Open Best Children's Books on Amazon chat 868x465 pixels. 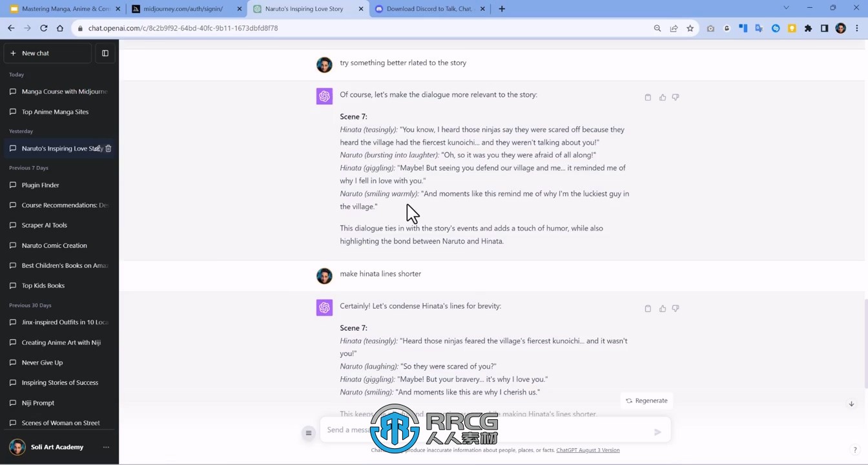click(x=59, y=265)
